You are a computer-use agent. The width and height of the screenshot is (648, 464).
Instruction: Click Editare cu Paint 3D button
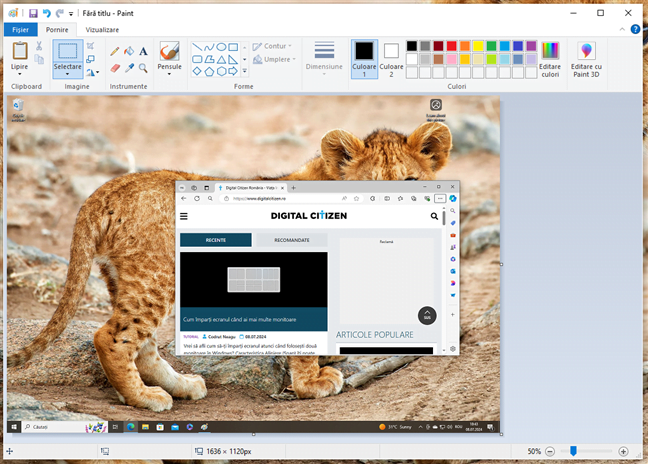pos(586,59)
